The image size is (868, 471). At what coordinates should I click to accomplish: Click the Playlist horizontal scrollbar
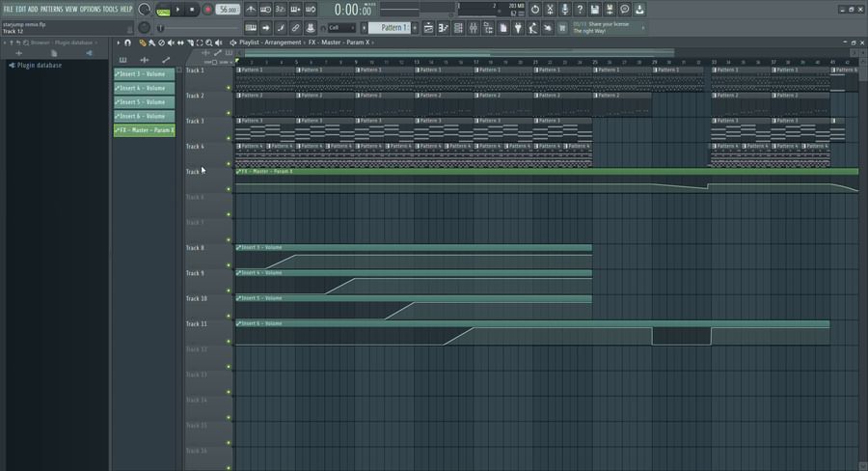click(459, 53)
